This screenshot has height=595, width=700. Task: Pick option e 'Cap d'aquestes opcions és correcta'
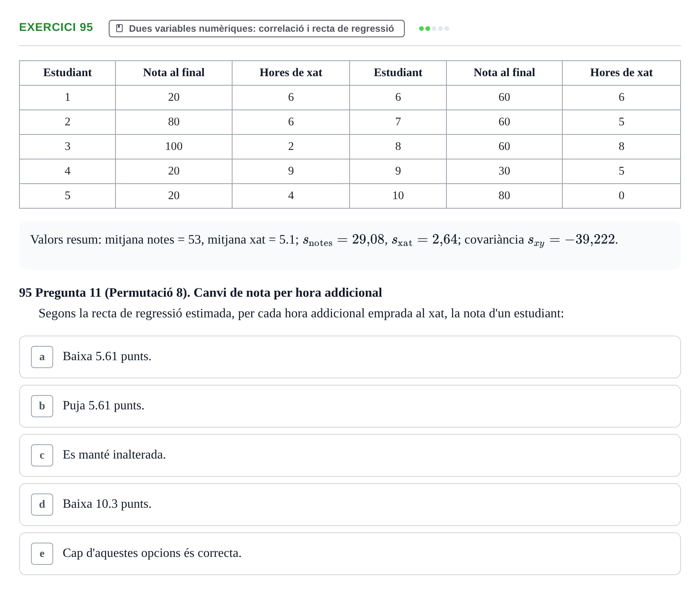click(x=350, y=554)
